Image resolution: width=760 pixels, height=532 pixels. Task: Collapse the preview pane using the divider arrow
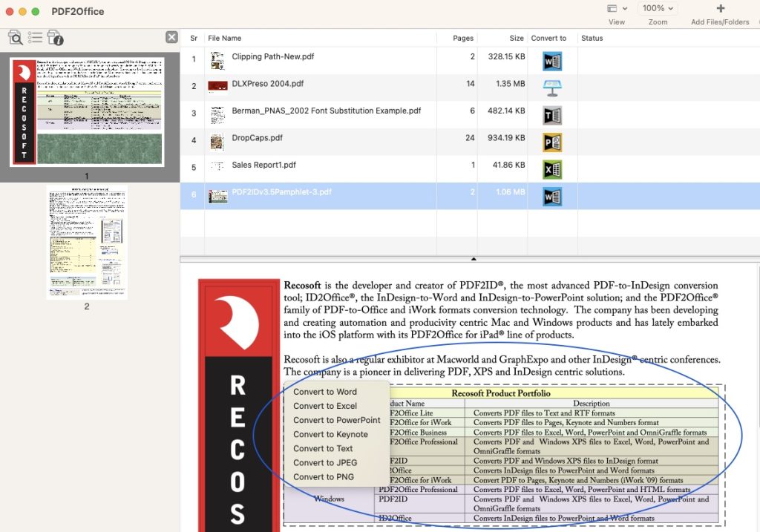click(473, 259)
